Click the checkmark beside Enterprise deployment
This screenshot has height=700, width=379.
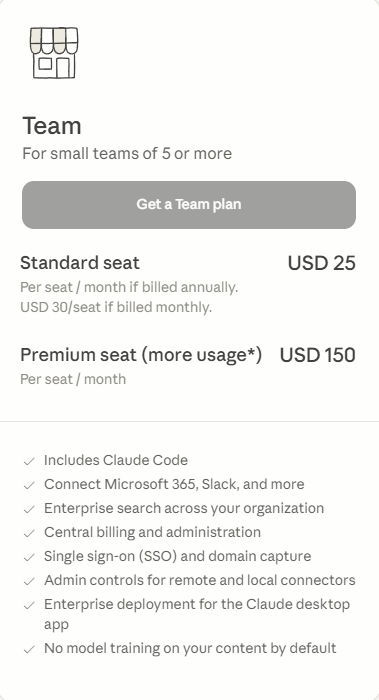point(29,606)
